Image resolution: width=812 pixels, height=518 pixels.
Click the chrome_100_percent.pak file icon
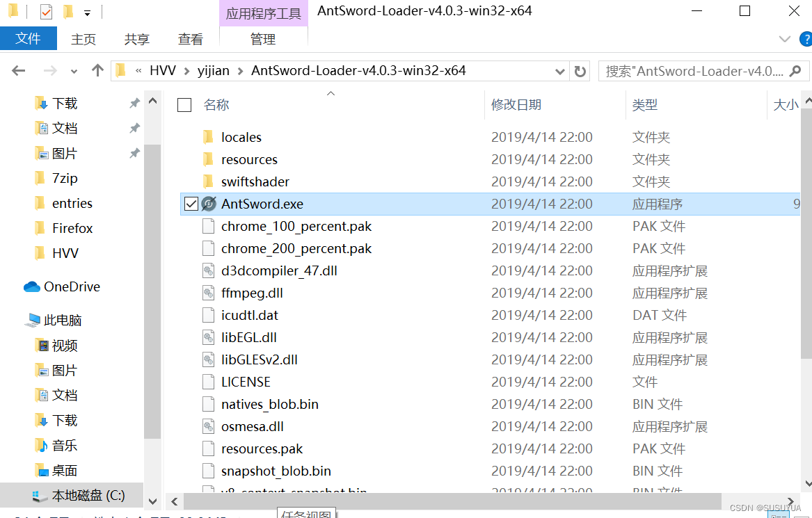pos(208,226)
